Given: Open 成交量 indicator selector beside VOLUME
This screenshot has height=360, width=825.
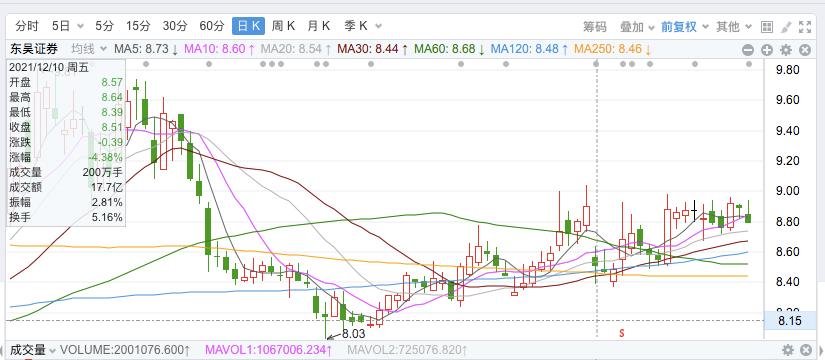Looking at the screenshot, I should coord(33,350).
